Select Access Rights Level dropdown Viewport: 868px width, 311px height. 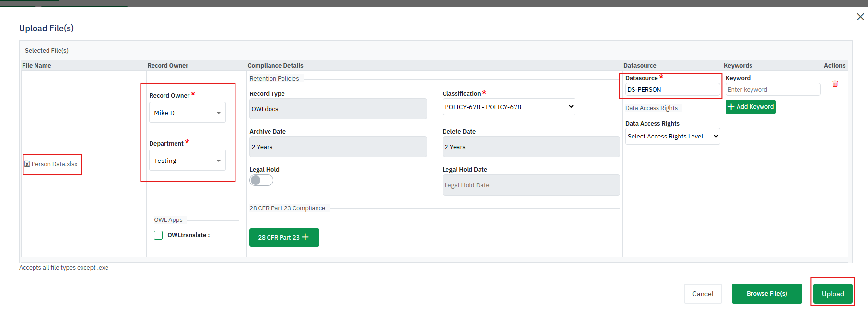tap(672, 137)
